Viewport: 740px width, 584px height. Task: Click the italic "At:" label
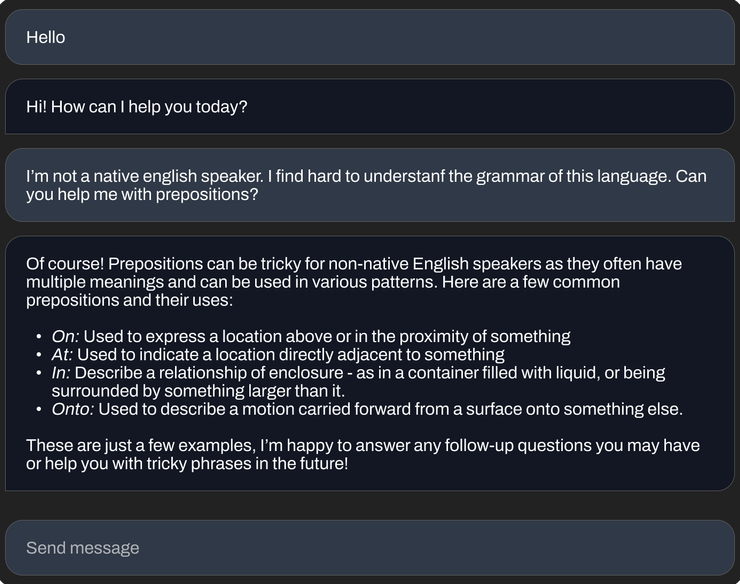coord(62,355)
